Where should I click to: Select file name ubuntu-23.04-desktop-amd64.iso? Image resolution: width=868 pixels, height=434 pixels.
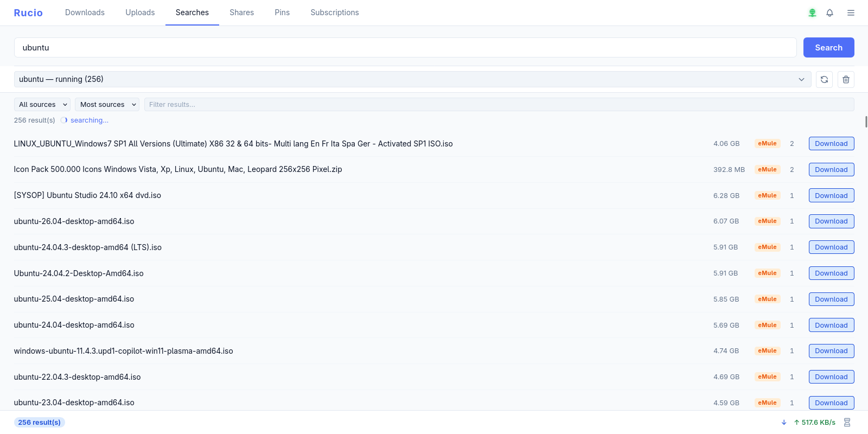[74, 403]
